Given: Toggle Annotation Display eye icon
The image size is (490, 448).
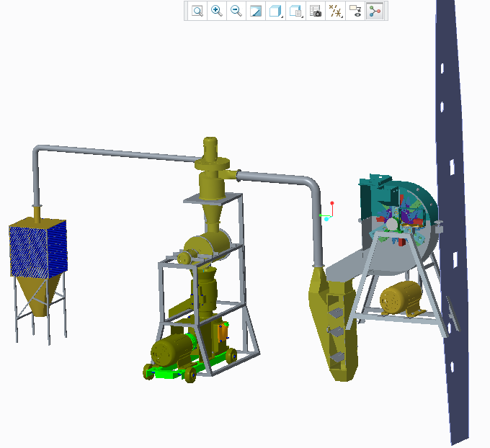Looking at the screenshot, I should tap(355, 11).
